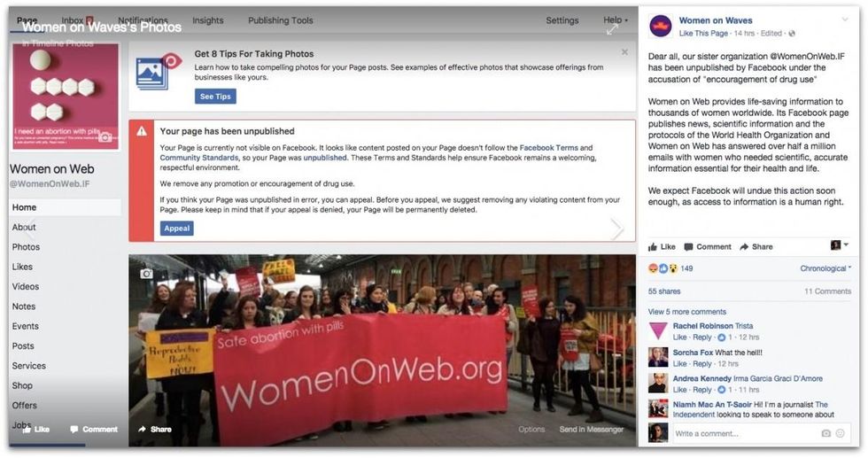Open the Chronological sort dropdown
868x458 pixels.
coord(825,268)
